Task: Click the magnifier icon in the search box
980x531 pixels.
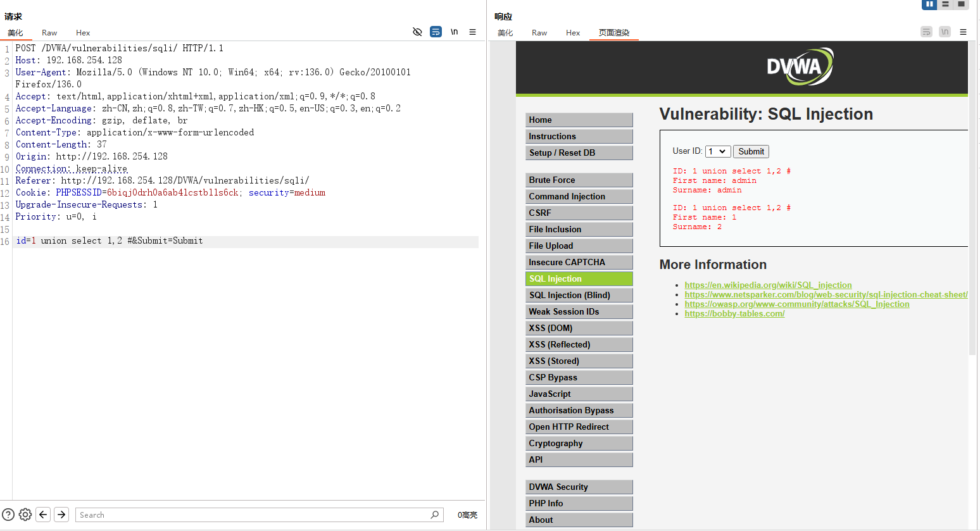Action: click(x=434, y=515)
